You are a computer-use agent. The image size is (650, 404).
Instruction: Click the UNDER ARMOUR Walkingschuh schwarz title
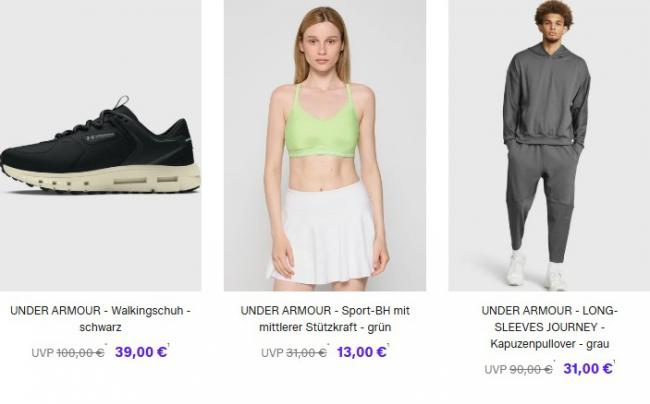point(101,319)
